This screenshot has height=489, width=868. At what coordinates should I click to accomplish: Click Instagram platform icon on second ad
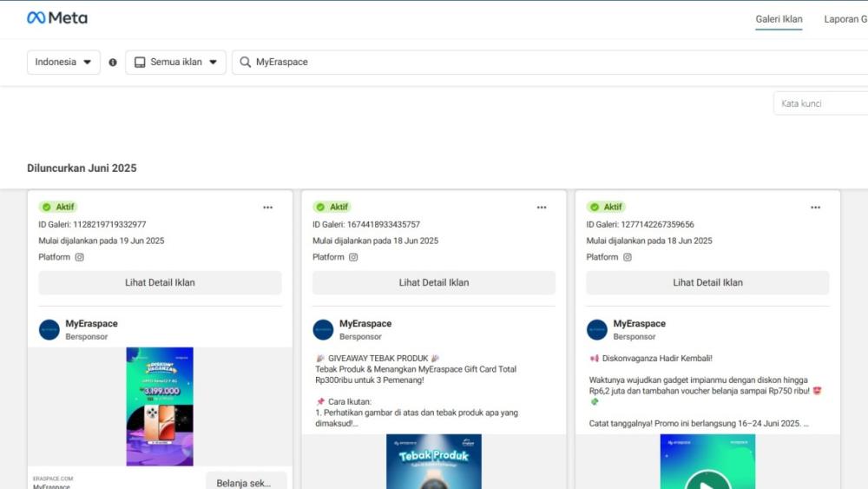[x=353, y=257]
